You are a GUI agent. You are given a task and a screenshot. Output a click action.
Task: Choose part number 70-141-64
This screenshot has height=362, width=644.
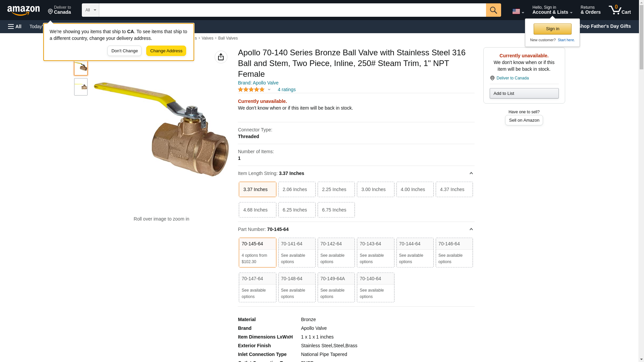297,252
